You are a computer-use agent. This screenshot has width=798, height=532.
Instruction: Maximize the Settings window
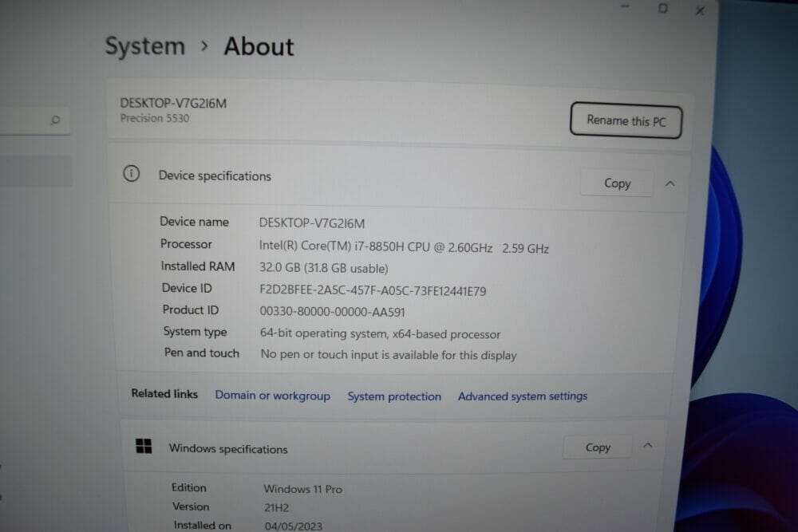point(662,8)
